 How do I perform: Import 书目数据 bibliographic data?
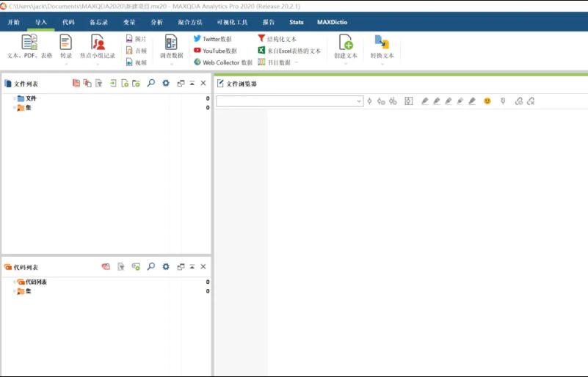coord(274,62)
